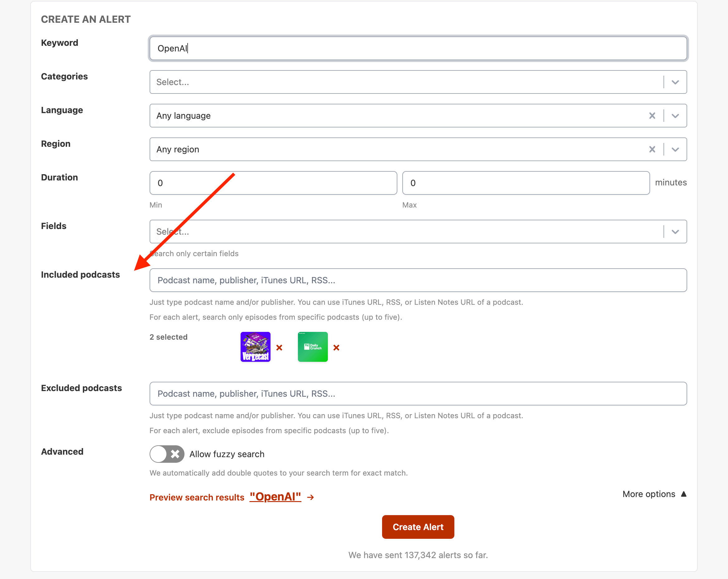Click the Included podcasts label
Image resolution: width=728 pixels, height=579 pixels.
[80, 275]
